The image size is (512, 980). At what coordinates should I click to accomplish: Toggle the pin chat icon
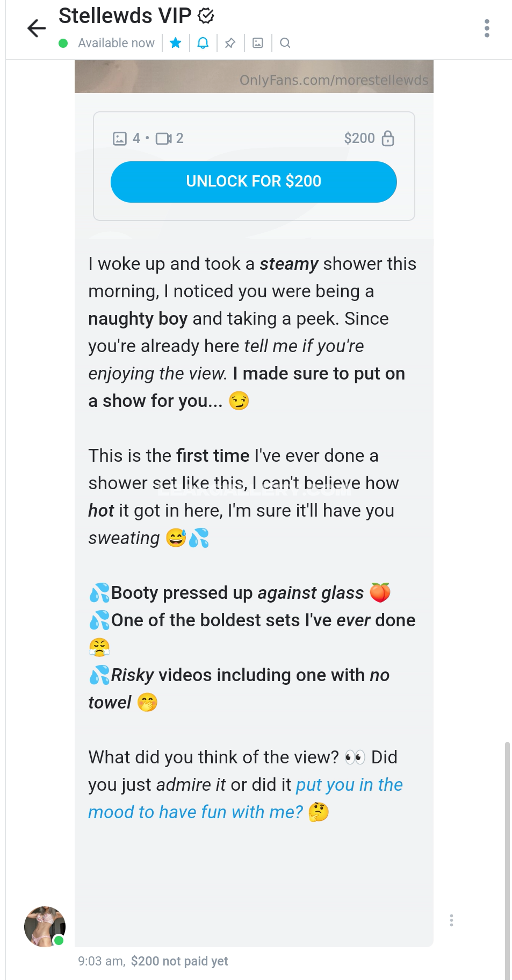click(x=230, y=43)
